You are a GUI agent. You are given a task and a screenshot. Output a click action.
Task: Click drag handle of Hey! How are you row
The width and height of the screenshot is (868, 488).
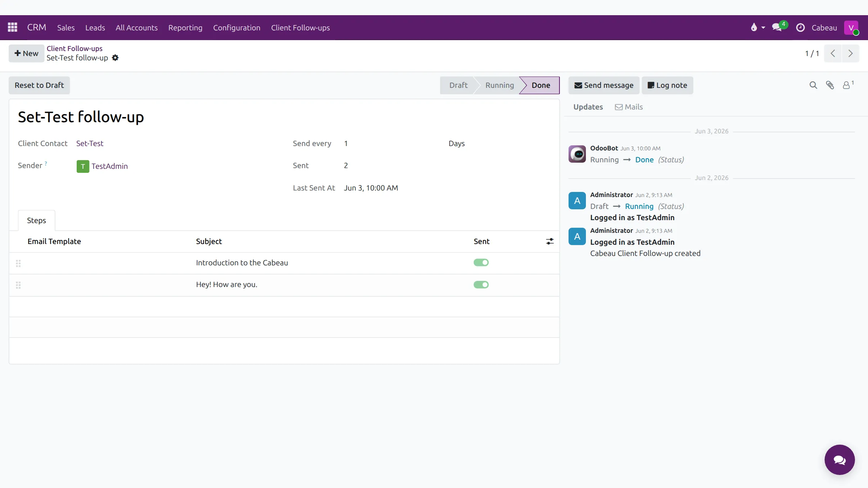point(18,285)
